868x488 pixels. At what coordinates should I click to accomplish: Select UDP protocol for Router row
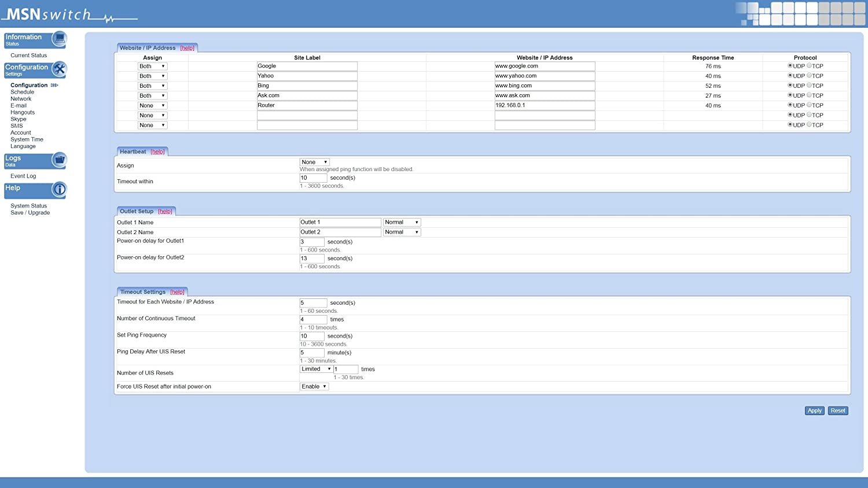click(x=790, y=105)
